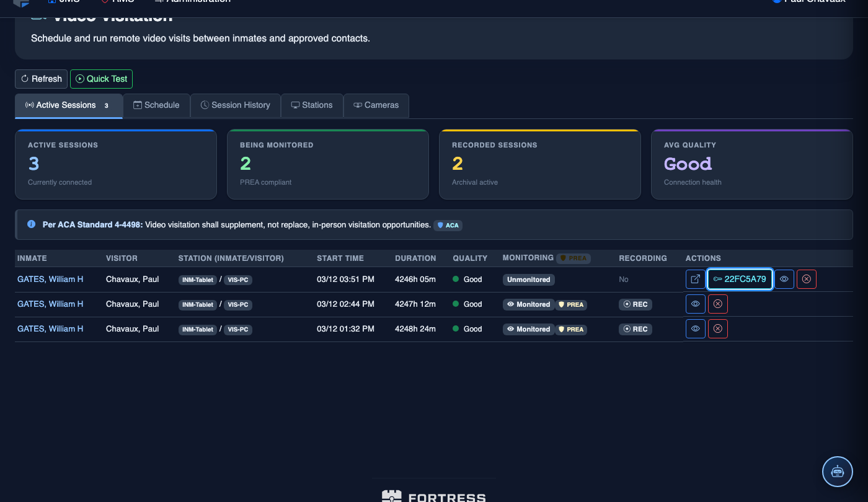Open the Session History tab

tap(235, 105)
